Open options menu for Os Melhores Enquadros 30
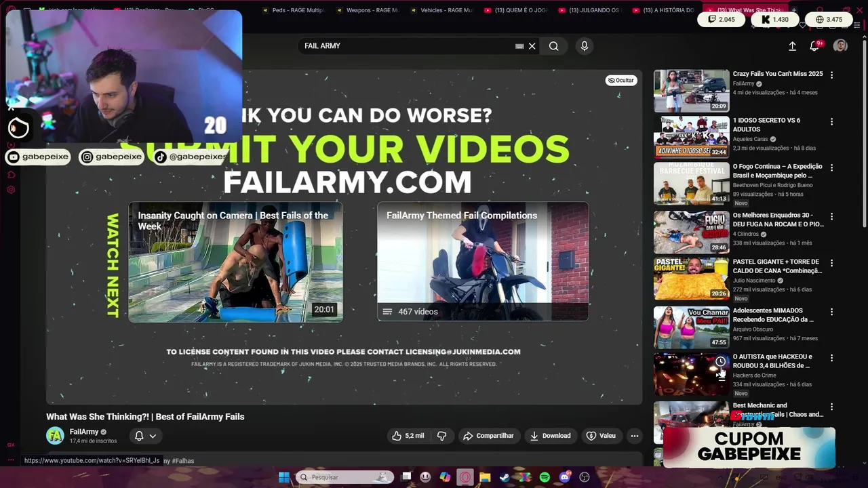868x488 pixels. tap(832, 216)
